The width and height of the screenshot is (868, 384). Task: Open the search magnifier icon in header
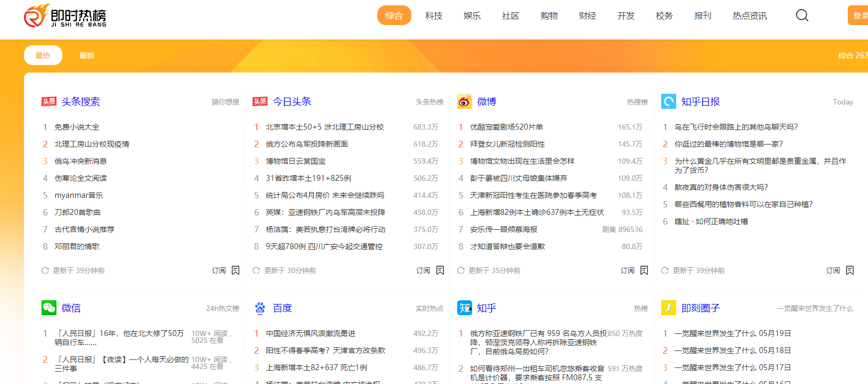point(802,15)
